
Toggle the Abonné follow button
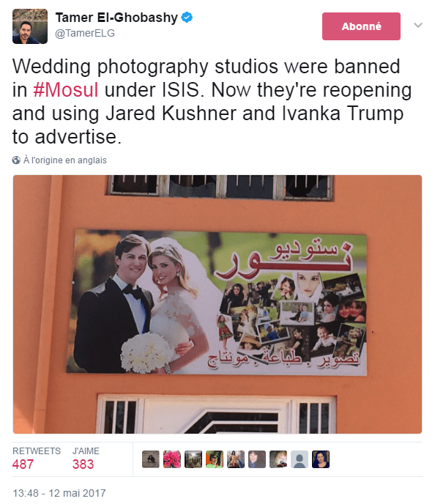click(x=361, y=26)
